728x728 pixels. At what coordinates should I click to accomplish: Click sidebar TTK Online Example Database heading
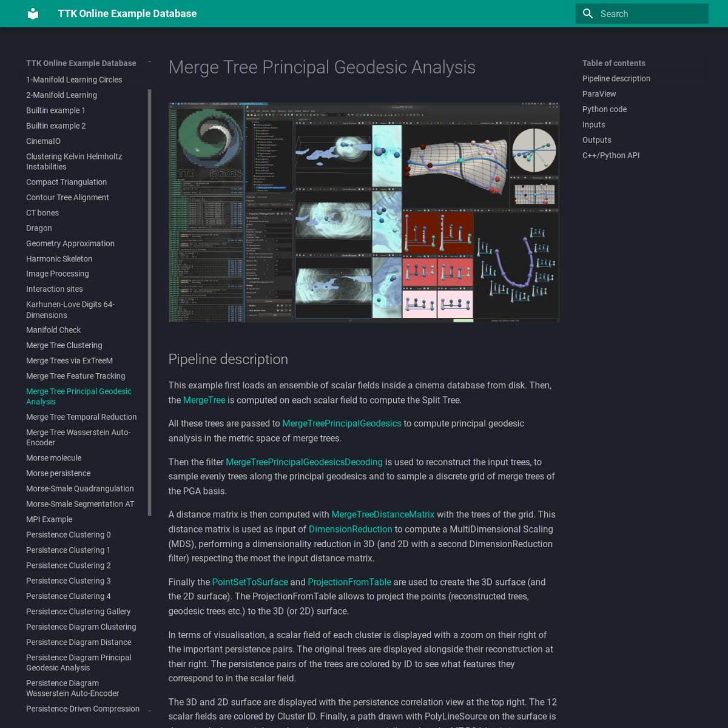click(x=81, y=63)
